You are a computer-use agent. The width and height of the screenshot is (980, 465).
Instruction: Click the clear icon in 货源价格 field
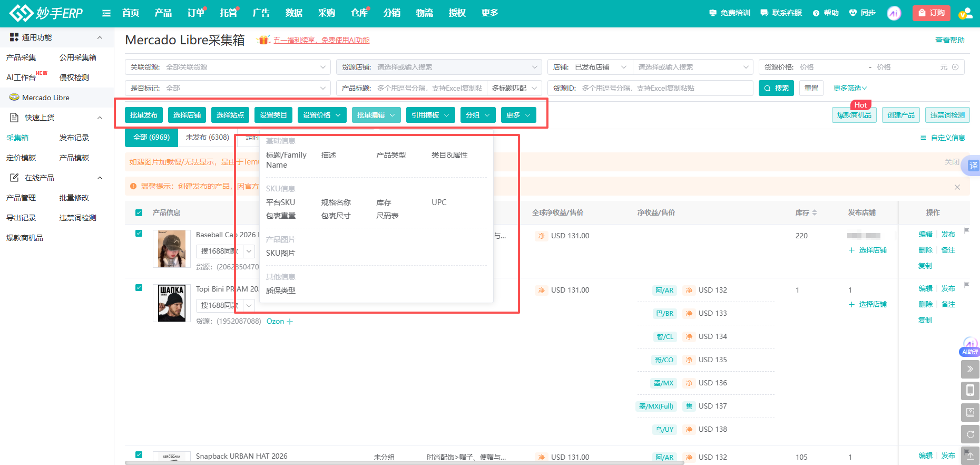[955, 67]
